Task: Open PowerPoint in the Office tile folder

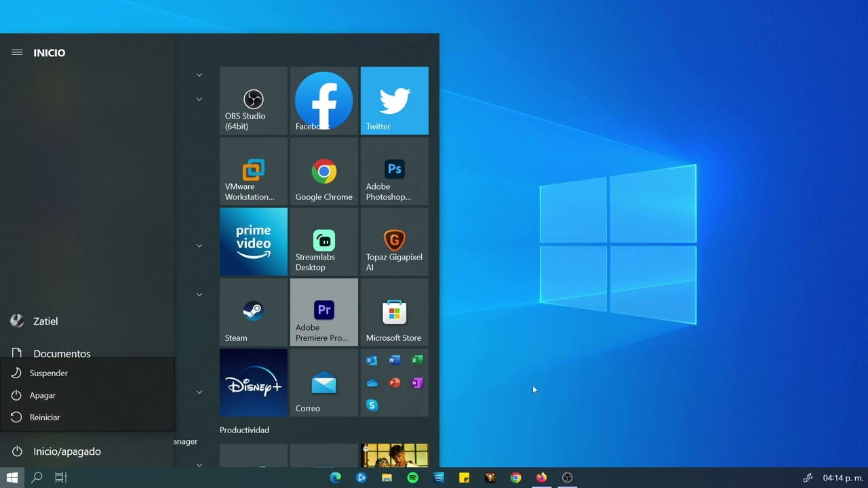Action: point(395,382)
